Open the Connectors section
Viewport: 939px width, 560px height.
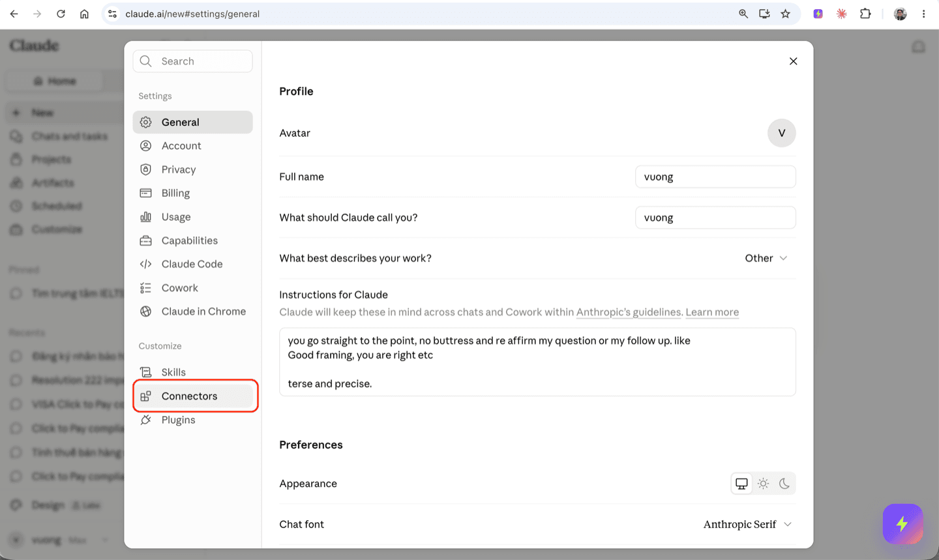[x=192, y=396]
